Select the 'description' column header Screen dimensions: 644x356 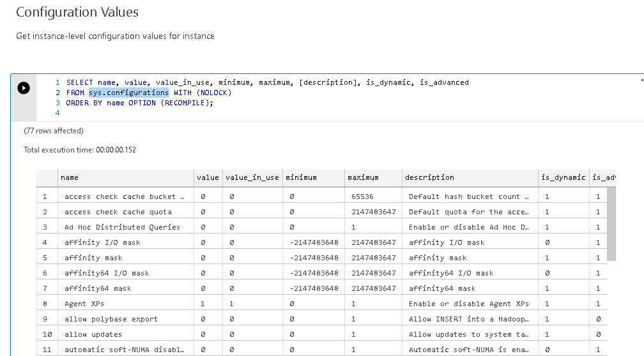click(x=469, y=177)
